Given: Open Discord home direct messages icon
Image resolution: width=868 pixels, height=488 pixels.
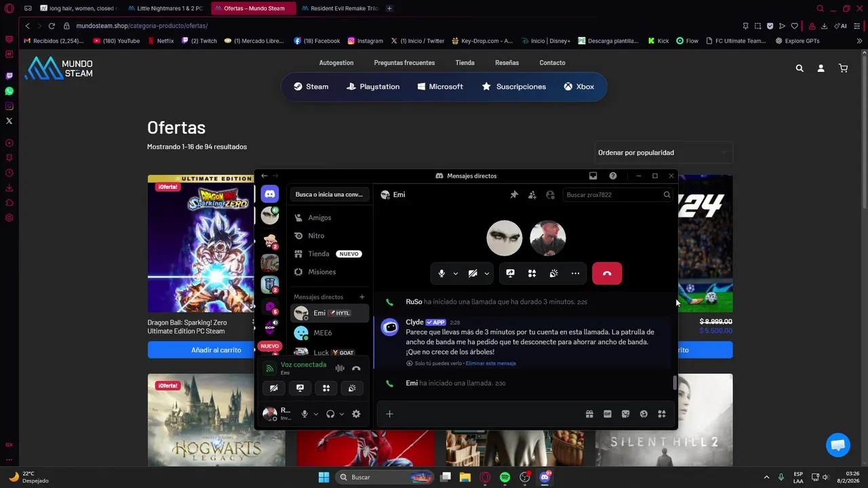Looking at the screenshot, I should point(270,194).
